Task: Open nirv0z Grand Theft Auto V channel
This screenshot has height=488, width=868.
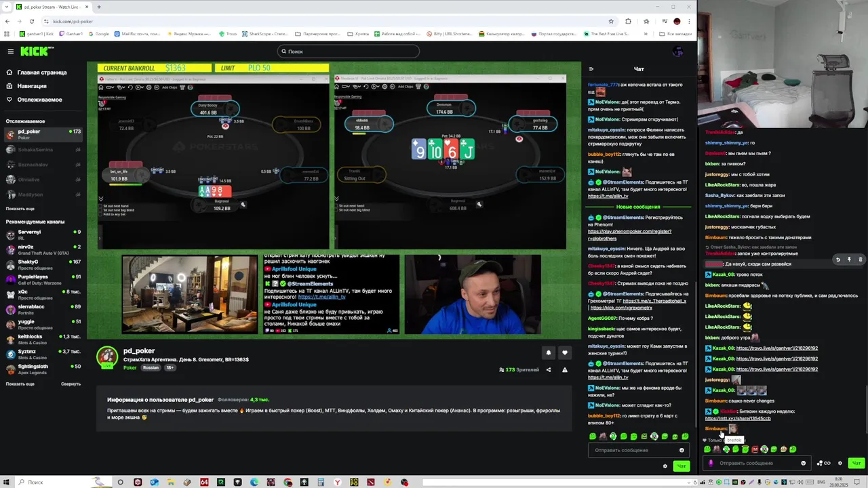Action: pos(43,249)
